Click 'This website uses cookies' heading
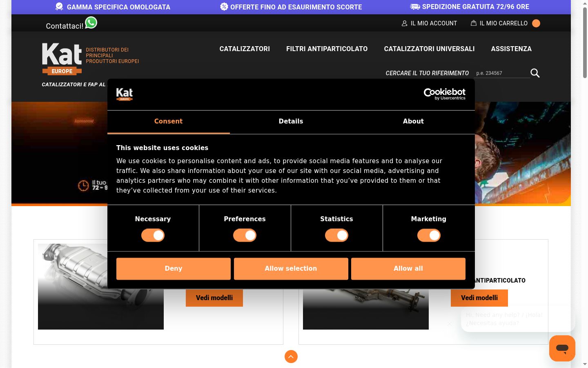The image size is (588, 368). click(x=162, y=148)
